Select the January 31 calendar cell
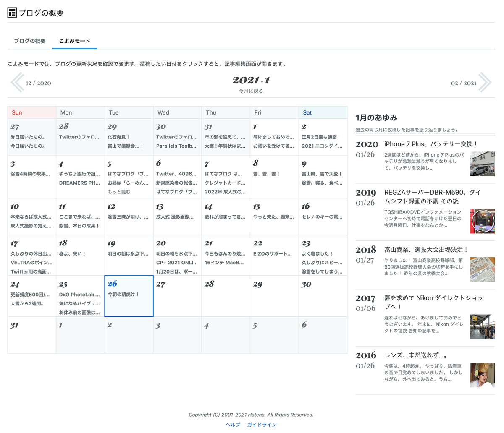The image size is (504, 433). tap(32, 335)
